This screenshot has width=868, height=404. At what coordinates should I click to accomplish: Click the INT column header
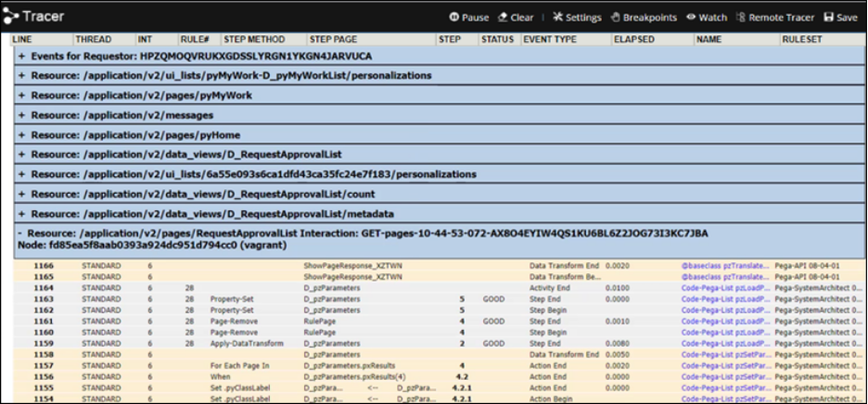pyautogui.click(x=145, y=39)
